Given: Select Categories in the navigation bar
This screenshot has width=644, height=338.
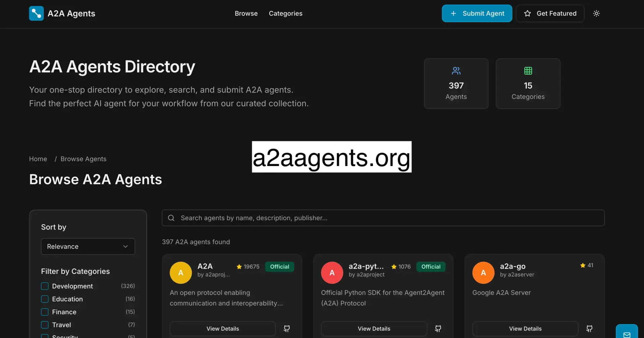Looking at the screenshot, I should [x=285, y=13].
